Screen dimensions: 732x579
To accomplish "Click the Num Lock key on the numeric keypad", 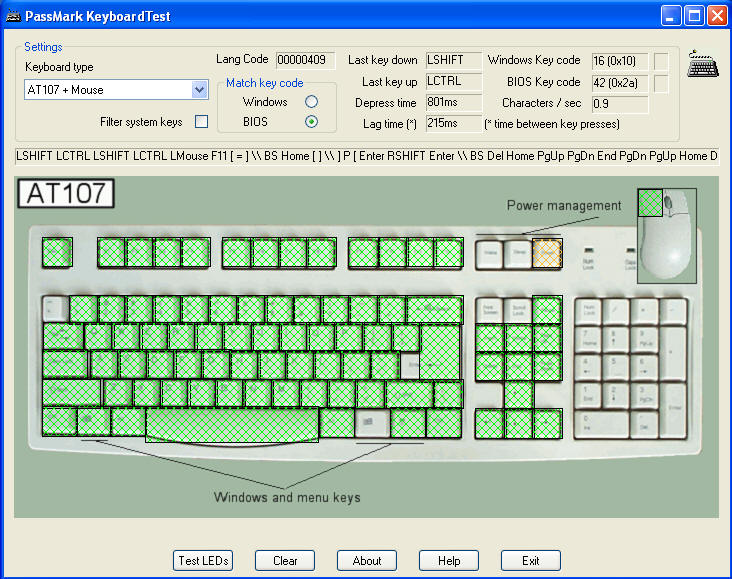I will tap(588, 311).
